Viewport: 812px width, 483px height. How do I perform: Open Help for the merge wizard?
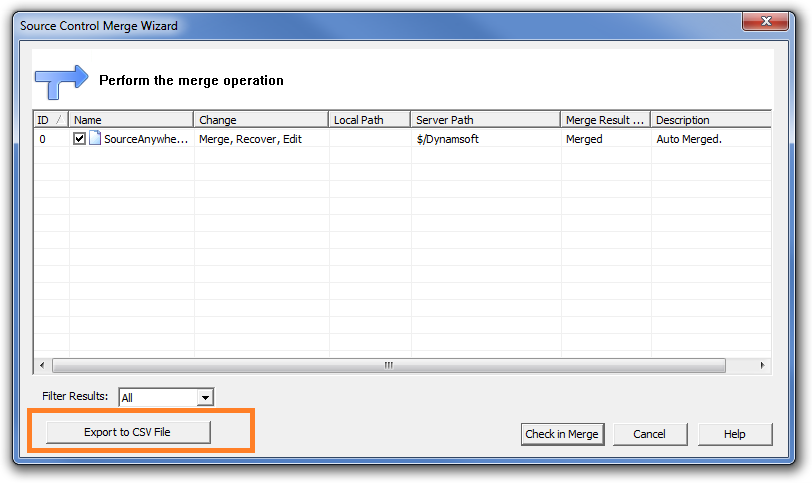click(735, 434)
